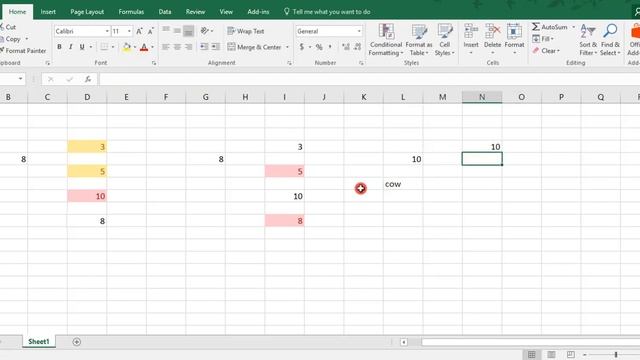Click Format Painter
The width and height of the screenshot is (640, 360).
pos(23,51)
